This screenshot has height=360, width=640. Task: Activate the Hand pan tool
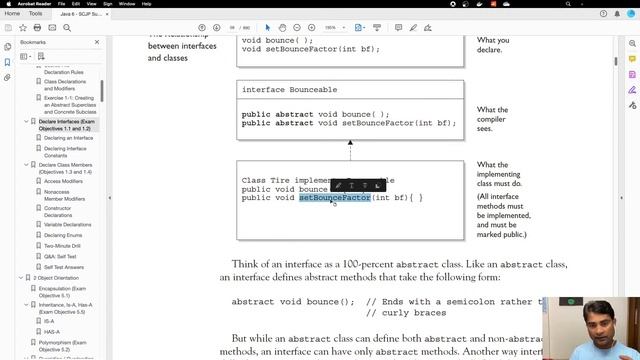pos(282,28)
